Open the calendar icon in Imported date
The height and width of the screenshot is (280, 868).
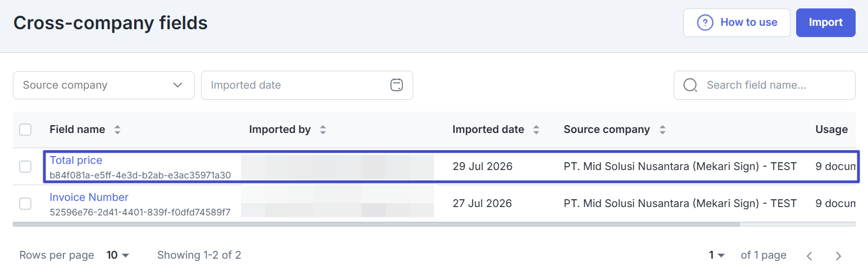click(x=396, y=85)
